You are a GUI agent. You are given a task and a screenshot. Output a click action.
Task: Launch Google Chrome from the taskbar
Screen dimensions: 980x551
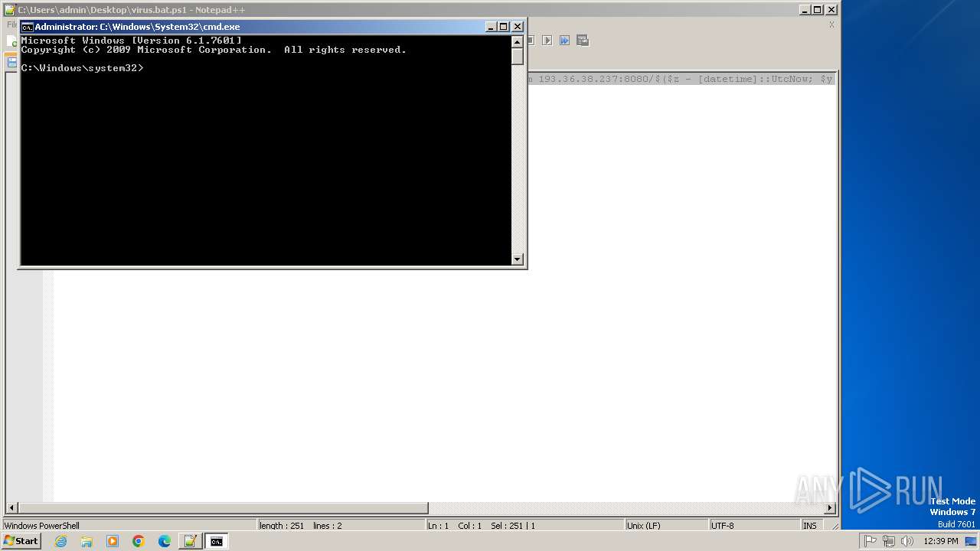coord(139,541)
